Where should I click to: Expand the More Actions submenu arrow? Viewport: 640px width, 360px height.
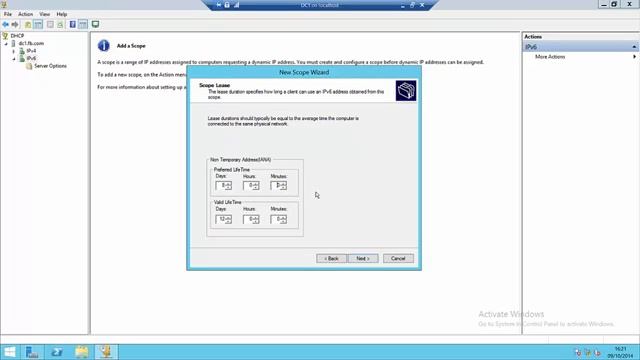pyautogui.click(x=634, y=57)
